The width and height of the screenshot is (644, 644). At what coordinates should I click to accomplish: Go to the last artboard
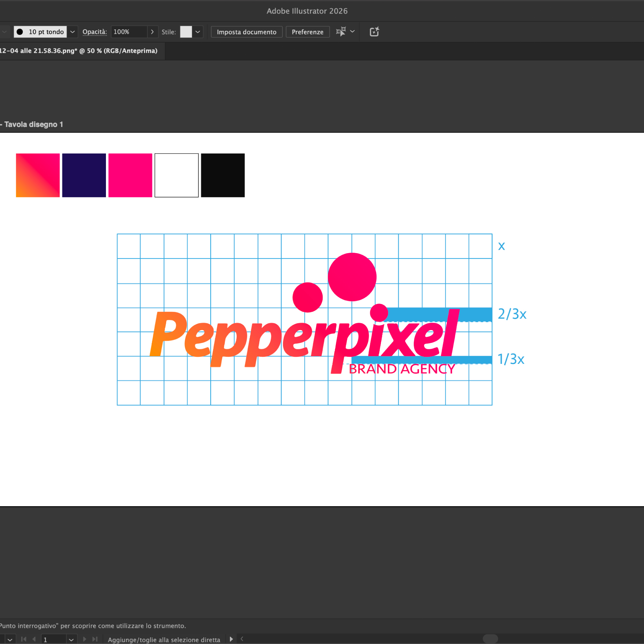tap(95, 639)
